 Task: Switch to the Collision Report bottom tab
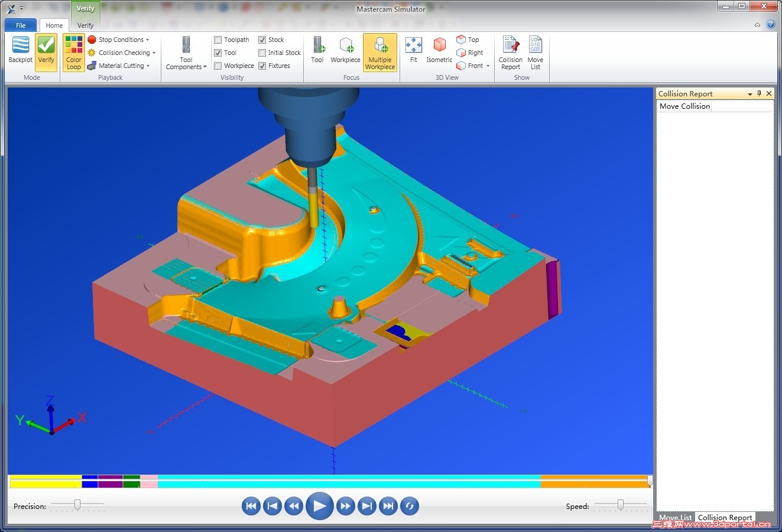click(x=725, y=517)
